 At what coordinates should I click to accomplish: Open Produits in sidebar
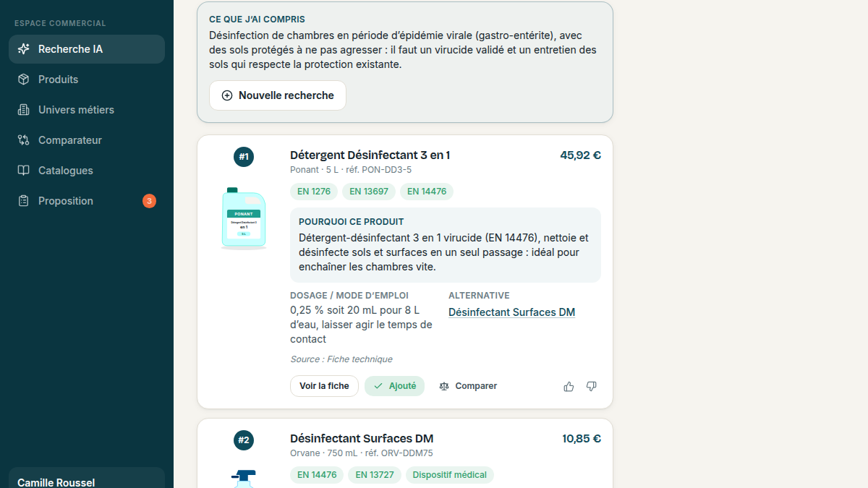[87, 80]
